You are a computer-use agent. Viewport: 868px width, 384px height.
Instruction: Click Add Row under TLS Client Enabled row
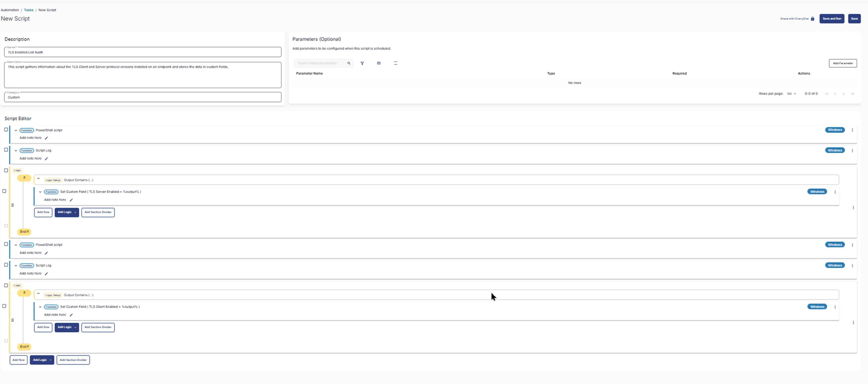(x=43, y=327)
